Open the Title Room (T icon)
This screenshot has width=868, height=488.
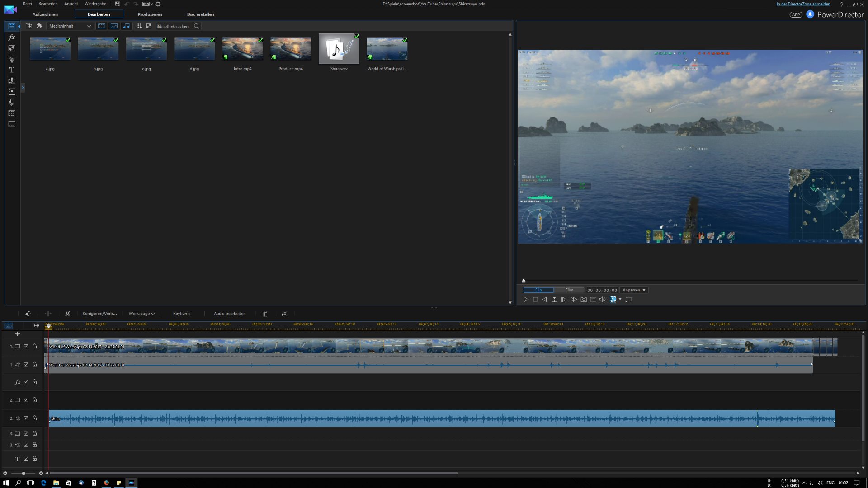12,70
